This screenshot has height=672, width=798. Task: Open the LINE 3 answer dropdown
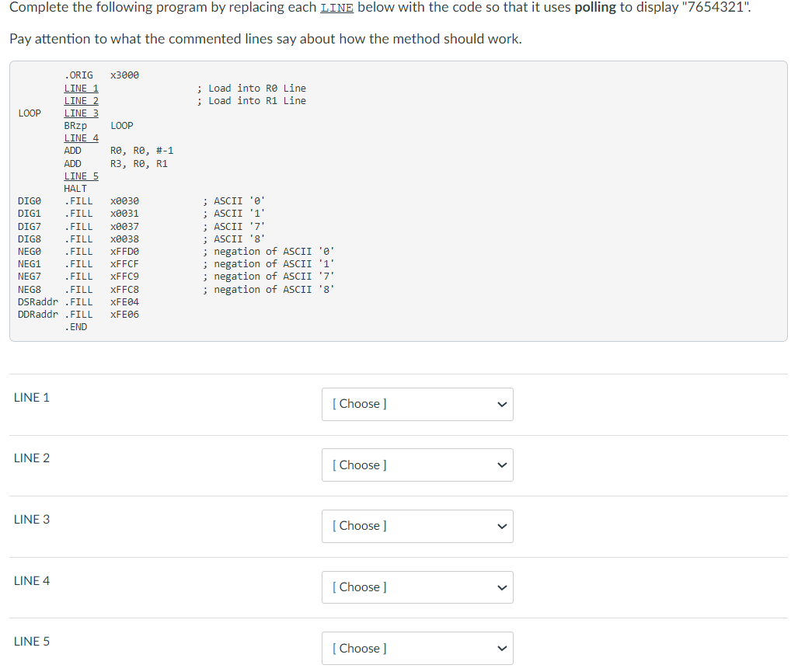pyautogui.click(x=417, y=526)
